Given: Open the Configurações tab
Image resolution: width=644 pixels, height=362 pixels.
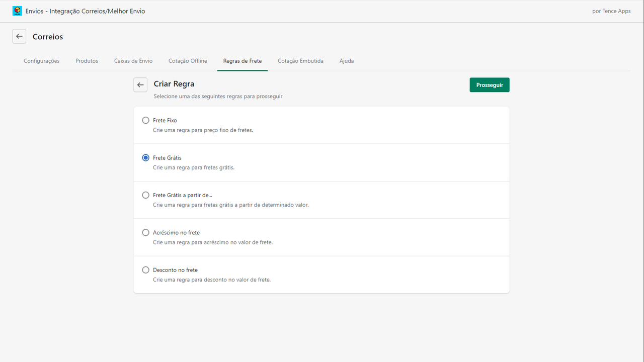Looking at the screenshot, I should coord(42,61).
